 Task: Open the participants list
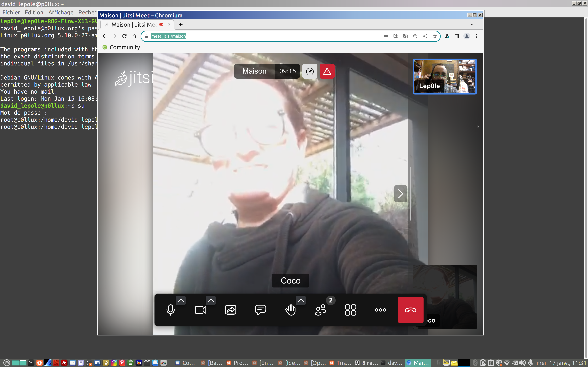click(x=320, y=310)
